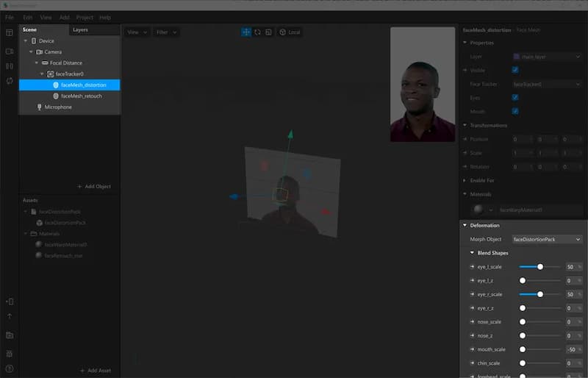
Task: Click the Add Object button
Action: 94,186
